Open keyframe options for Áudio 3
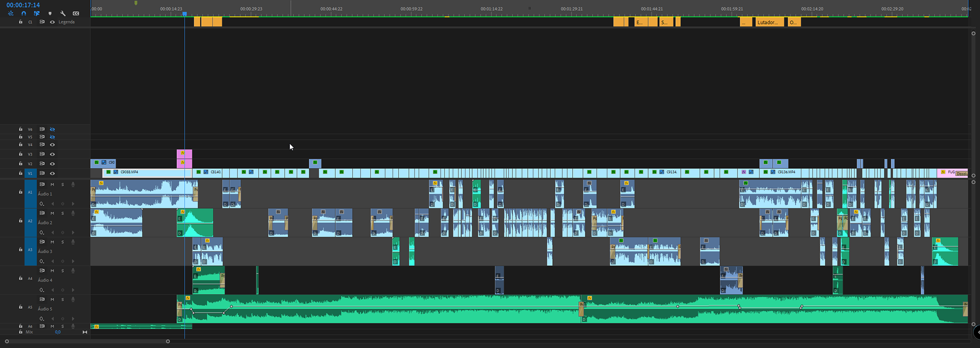This screenshot has height=348, width=980. tap(42, 261)
